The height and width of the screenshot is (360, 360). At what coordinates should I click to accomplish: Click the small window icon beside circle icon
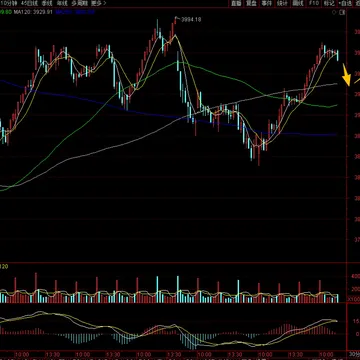(x=342, y=12)
